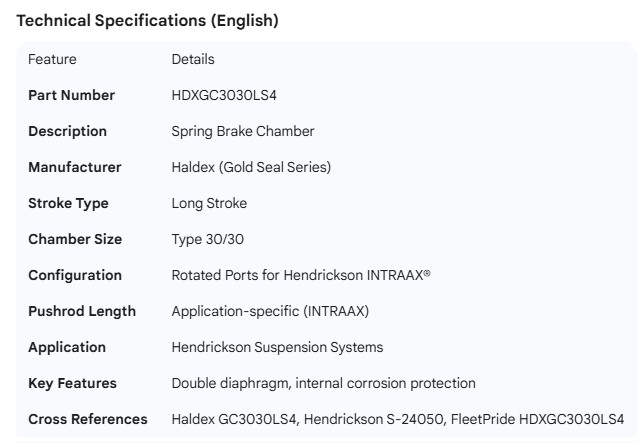Click the Feature column header
Image resolution: width=642 pixels, height=443 pixels.
[x=52, y=59]
